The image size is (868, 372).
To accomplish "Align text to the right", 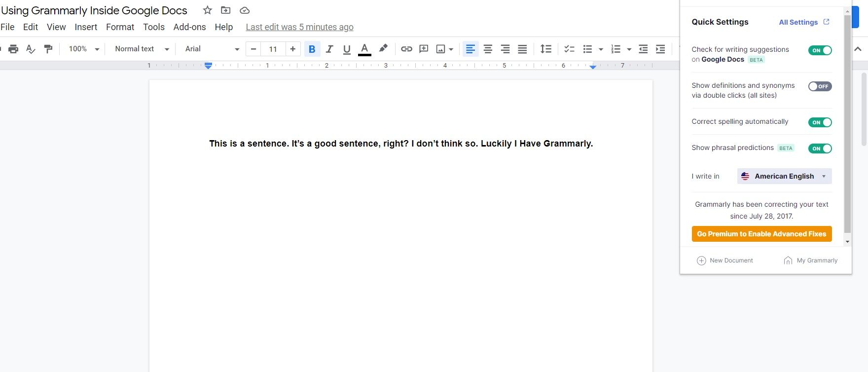I will coord(505,49).
